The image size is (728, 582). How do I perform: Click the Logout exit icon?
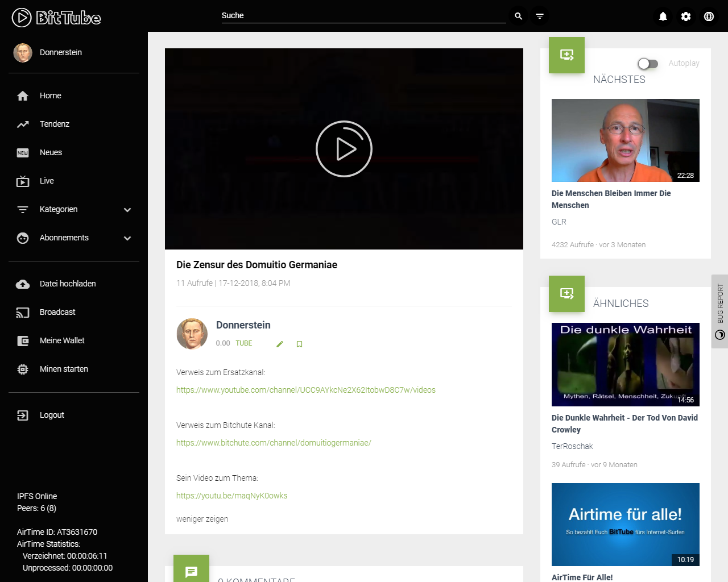[x=23, y=415]
